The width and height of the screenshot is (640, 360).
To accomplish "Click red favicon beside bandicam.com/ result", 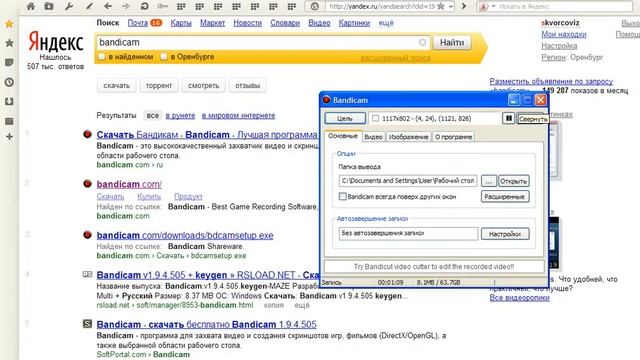I will pyautogui.click(x=87, y=184).
